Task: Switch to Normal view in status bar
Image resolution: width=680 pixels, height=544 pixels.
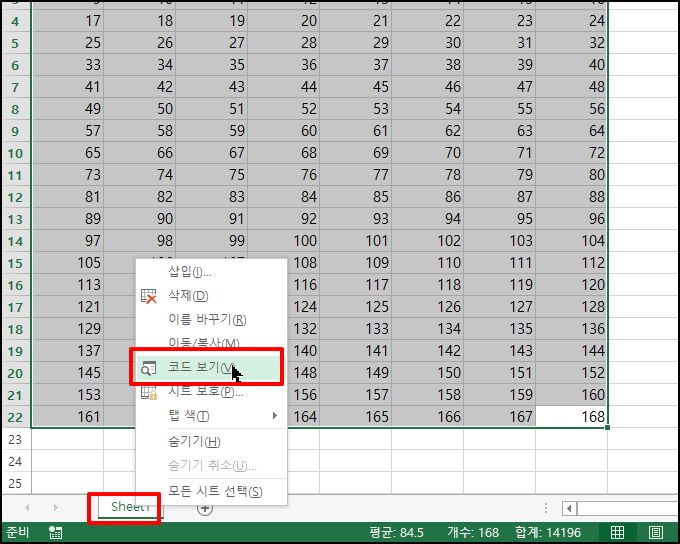Action: coord(617,532)
